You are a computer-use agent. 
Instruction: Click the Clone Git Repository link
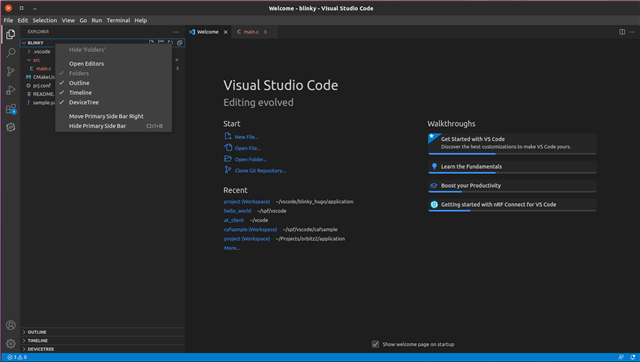click(260, 171)
